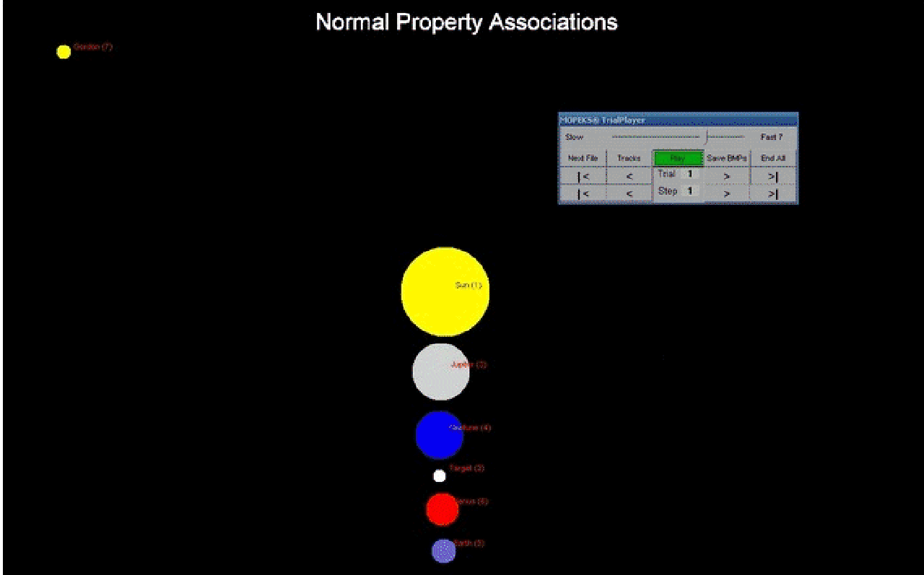Go to next trial with Trial row arrow
This screenshot has width=924, height=575.
pyautogui.click(x=727, y=176)
